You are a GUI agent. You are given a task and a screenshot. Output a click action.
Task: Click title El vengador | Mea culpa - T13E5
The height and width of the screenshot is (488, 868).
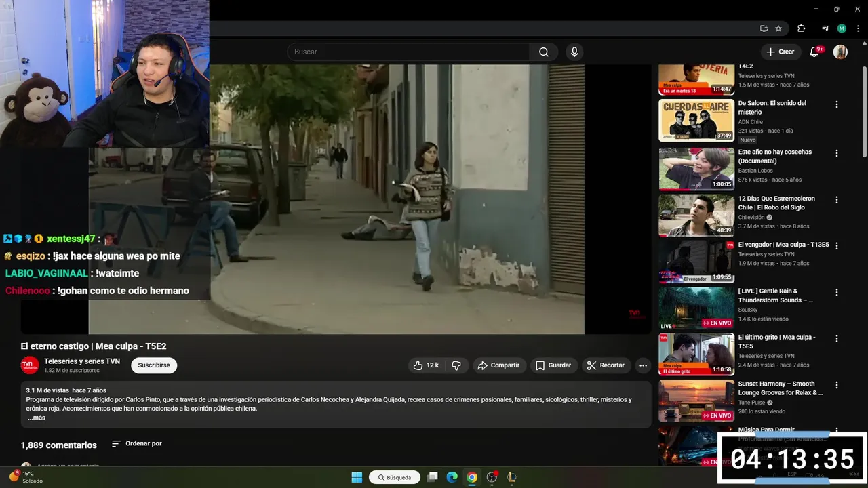coord(783,245)
